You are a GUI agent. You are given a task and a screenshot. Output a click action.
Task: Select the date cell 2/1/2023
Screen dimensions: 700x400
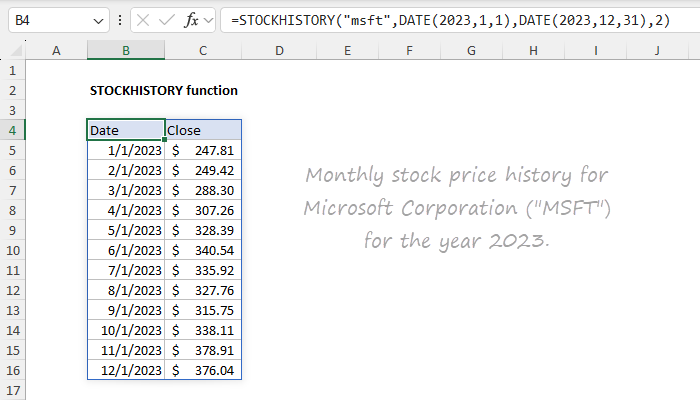[126, 171]
